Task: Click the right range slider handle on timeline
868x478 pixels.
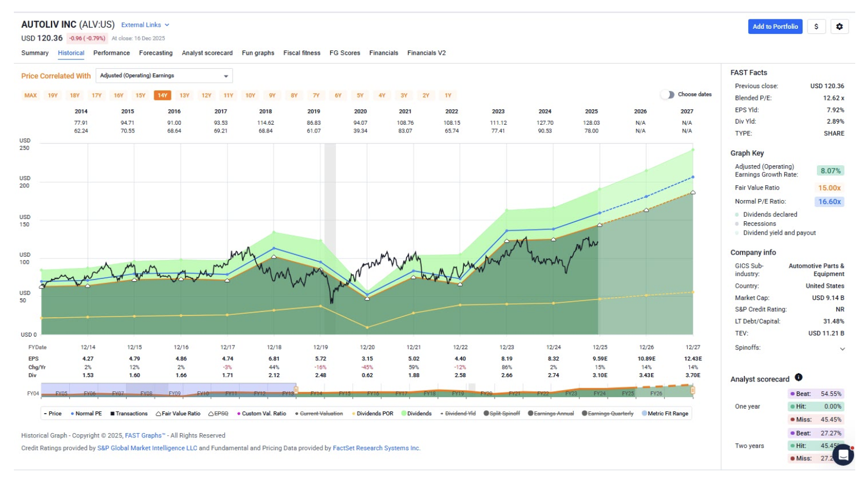Action: tap(693, 390)
